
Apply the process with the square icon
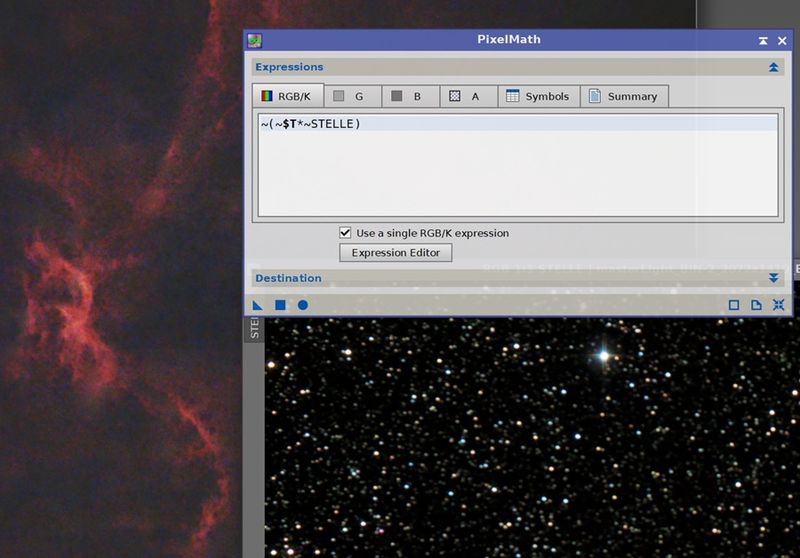[280, 305]
